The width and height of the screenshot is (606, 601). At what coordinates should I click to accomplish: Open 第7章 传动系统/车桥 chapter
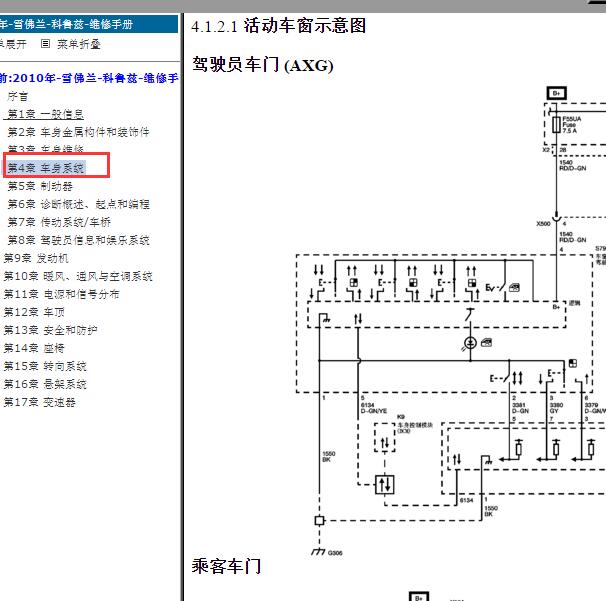(x=59, y=222)
